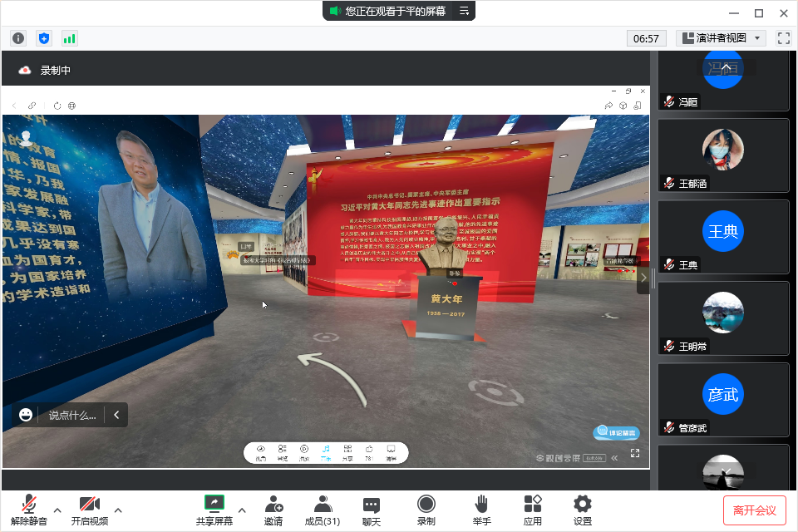Viewport: 798px width, 532px height.
Task: Open the 聊天 chat window
Action: tap(372, 510)
